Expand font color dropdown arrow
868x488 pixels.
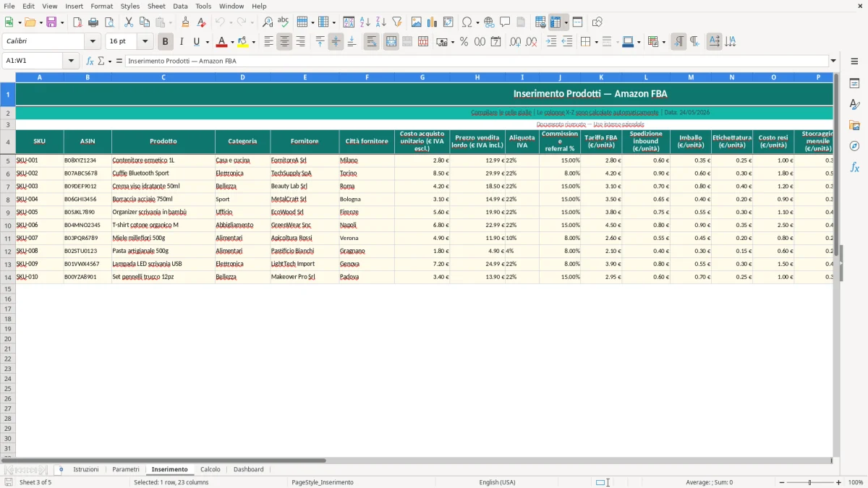click(x=232, y=42)
